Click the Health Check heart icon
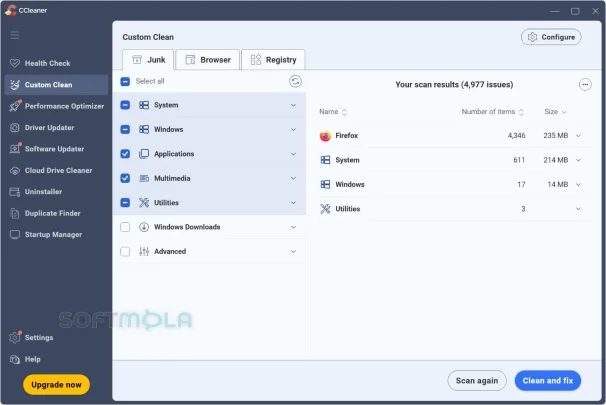Image resolution: width=606 pixels, height=405 pixels. [x=15, y=63]
